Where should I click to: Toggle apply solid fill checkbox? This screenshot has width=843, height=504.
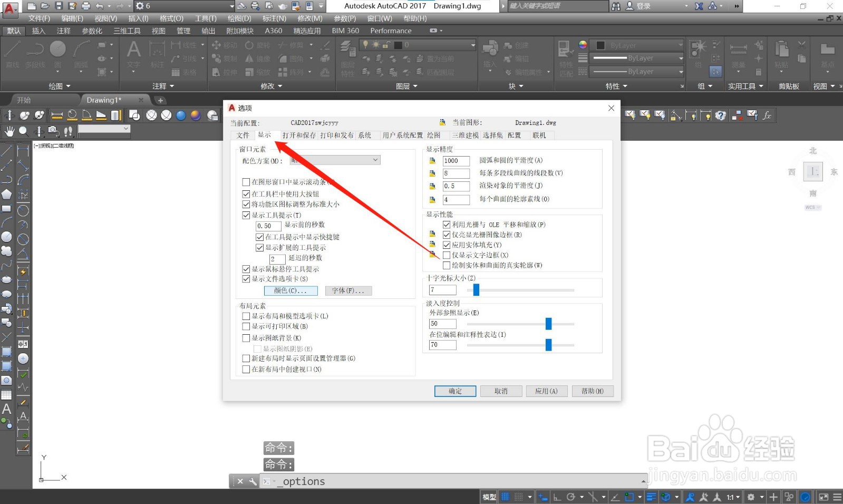pyautogui.click(x=447, y=245)
